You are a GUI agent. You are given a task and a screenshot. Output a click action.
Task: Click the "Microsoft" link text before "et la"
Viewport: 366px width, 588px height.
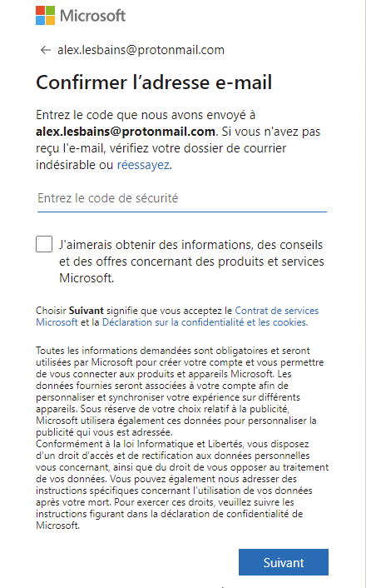coord(57,322)
